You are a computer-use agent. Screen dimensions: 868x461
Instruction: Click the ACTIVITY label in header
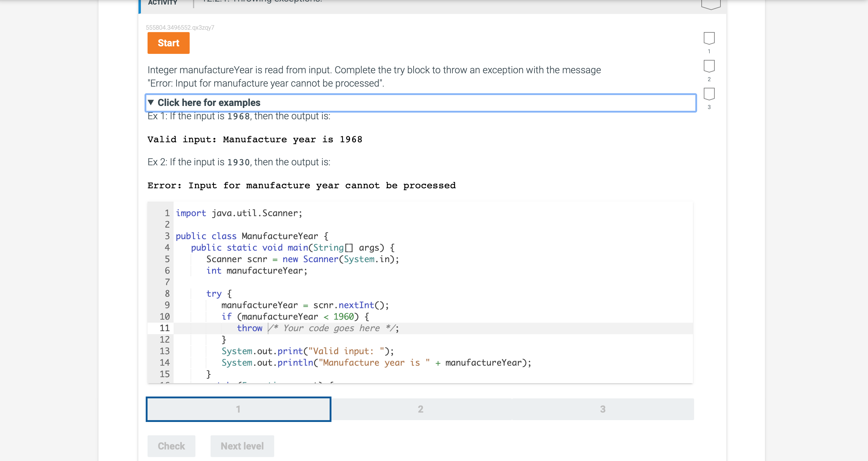[162, 3]
